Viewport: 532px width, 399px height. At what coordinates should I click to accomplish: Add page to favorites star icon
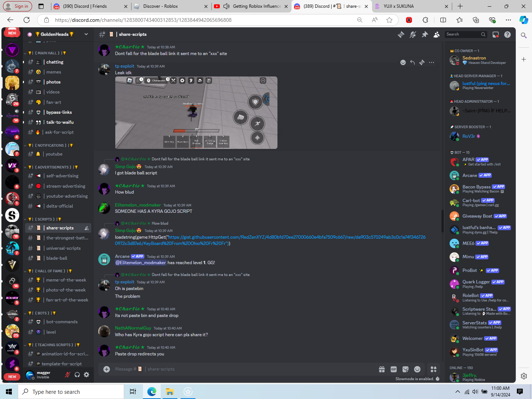389,20
